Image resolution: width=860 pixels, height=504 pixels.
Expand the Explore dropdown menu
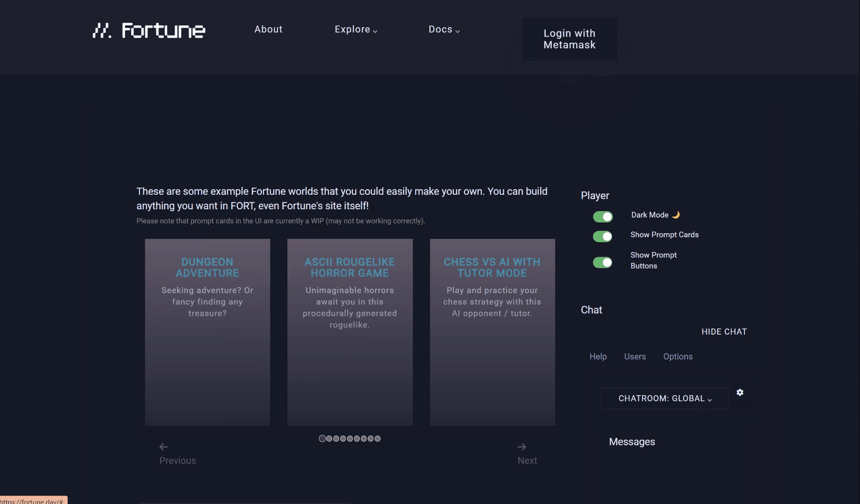pyautogui.click(x=356, y=30)
